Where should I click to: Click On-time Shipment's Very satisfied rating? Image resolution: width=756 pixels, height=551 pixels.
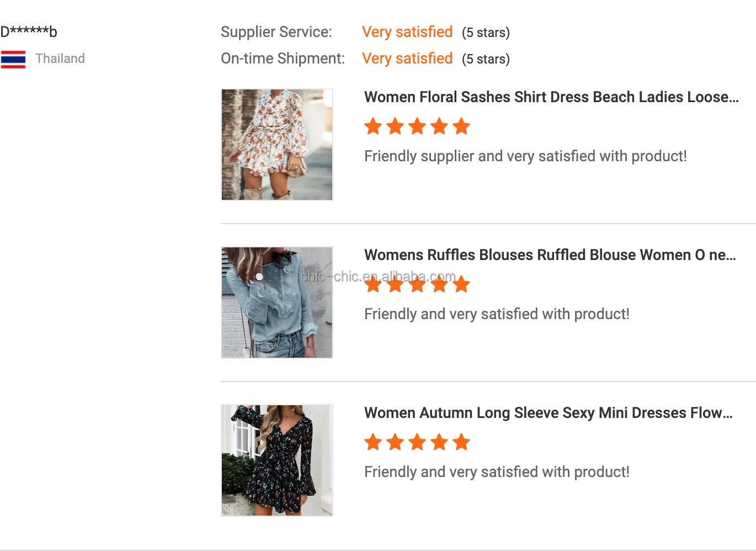407,59
